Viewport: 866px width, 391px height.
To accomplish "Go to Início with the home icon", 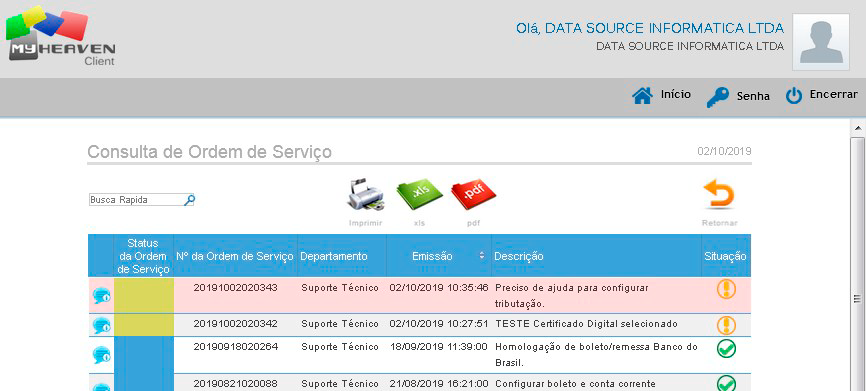I will click(642, 96).
